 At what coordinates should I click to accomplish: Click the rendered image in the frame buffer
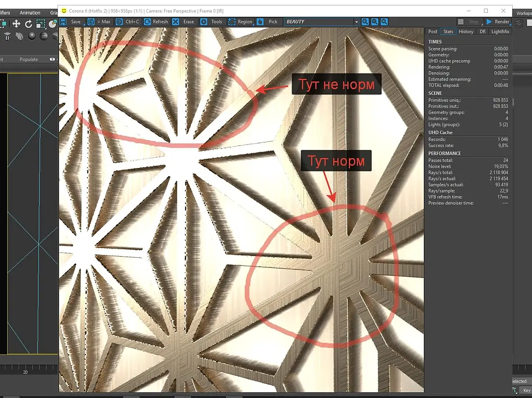(241, 210)
